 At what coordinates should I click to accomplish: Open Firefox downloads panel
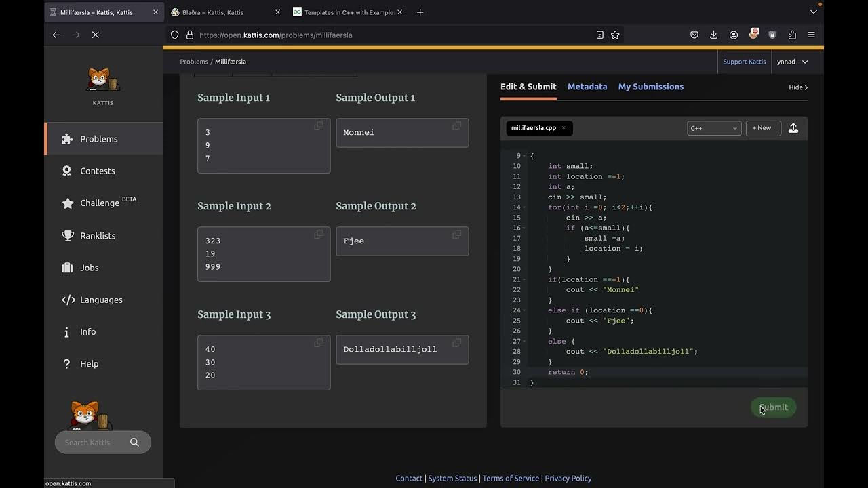(x=713, y=35)
